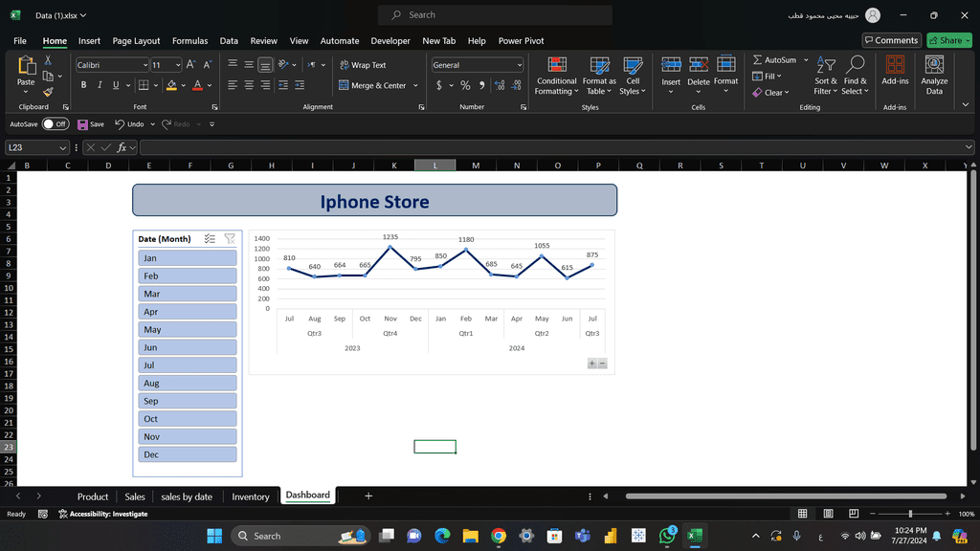The image size is (980, 551).
Task: Toggle Wrap Text
Action: pos(363,65)
